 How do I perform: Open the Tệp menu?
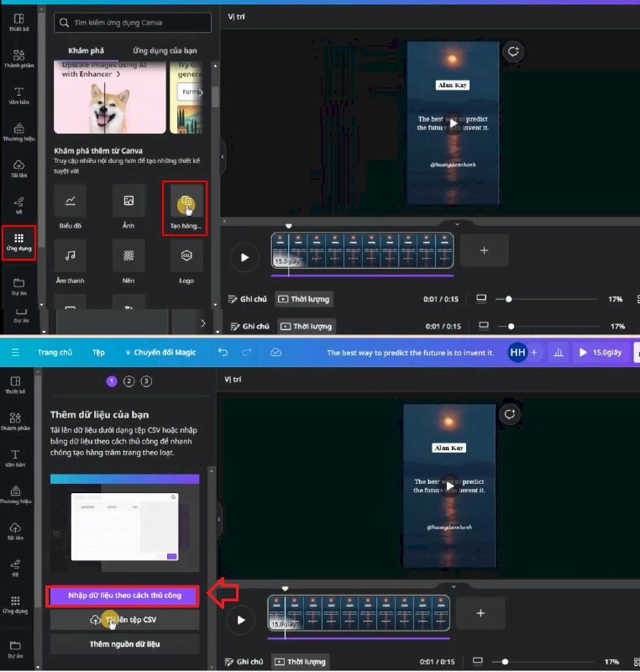click(x=98, y=352)
